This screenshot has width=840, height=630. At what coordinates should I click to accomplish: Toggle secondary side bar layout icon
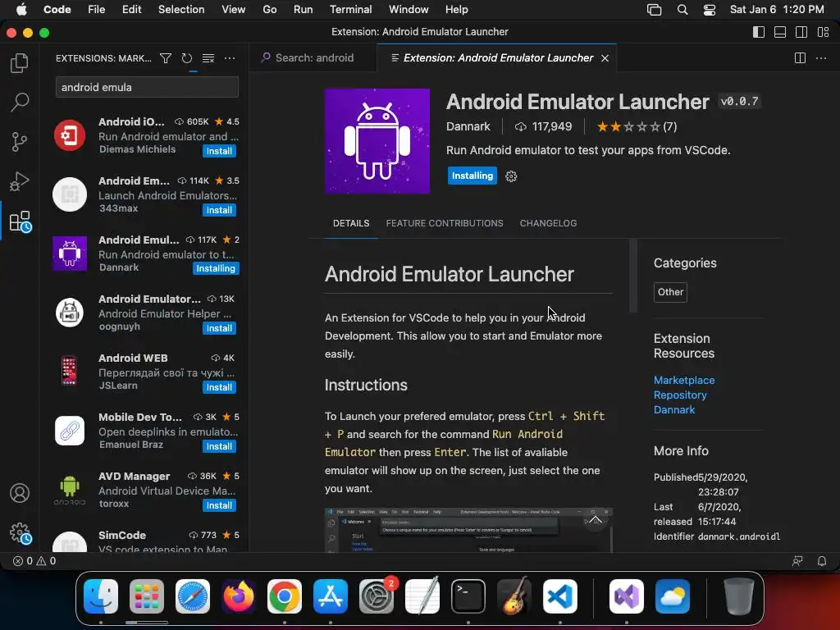pyautogui.click(x=801, y=32)
